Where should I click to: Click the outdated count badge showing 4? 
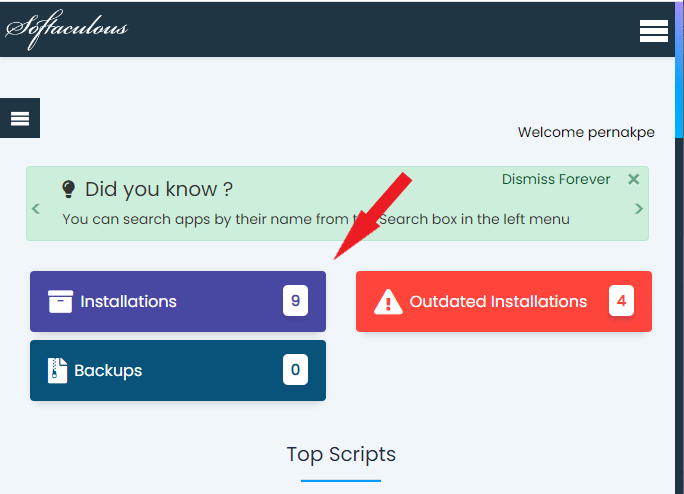click(621, 300)
